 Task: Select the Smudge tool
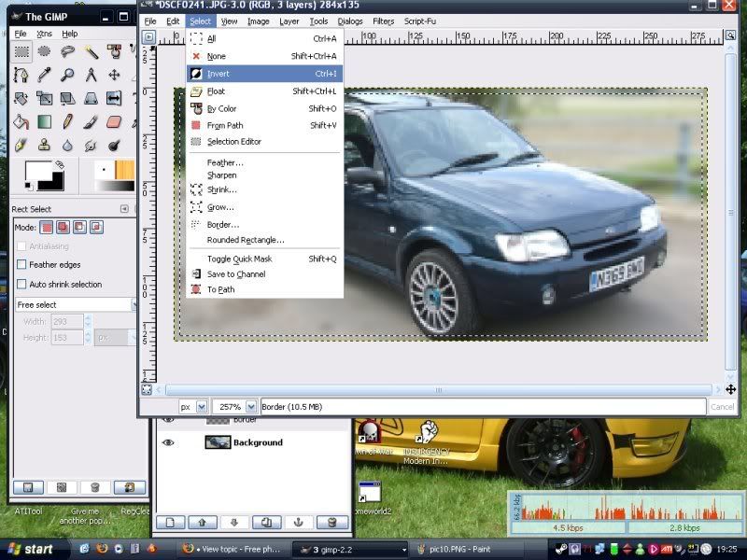(x=91, y=146)
